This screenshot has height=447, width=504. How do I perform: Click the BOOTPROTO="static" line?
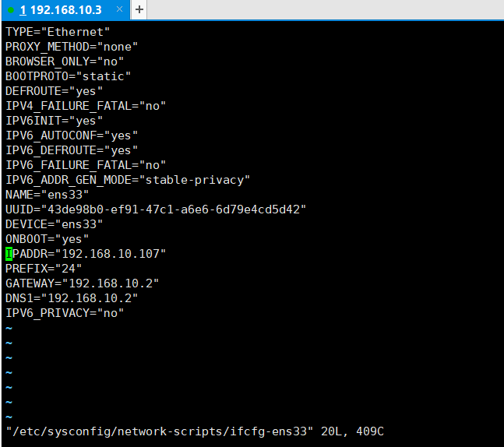pyautogui.click(x=68, y=76)
